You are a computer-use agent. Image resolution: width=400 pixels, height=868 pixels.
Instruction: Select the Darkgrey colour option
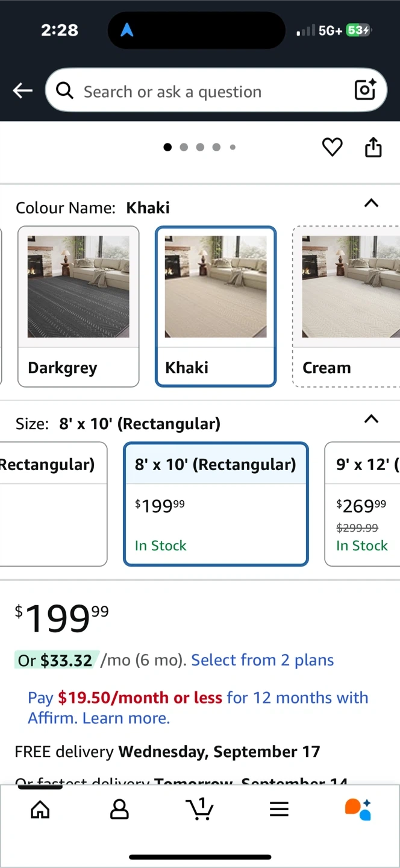pyautogui.click(x=78, y=306)
